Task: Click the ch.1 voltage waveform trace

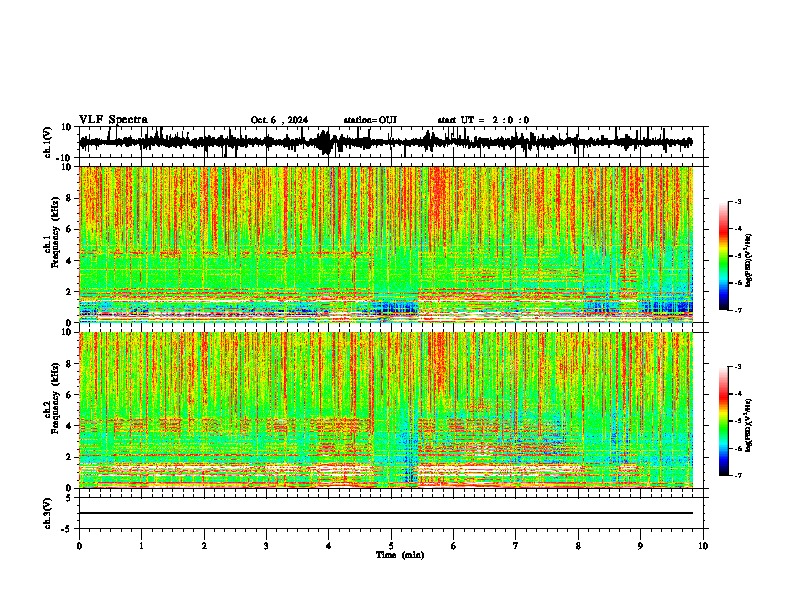Action: click(x=386, y=142)
